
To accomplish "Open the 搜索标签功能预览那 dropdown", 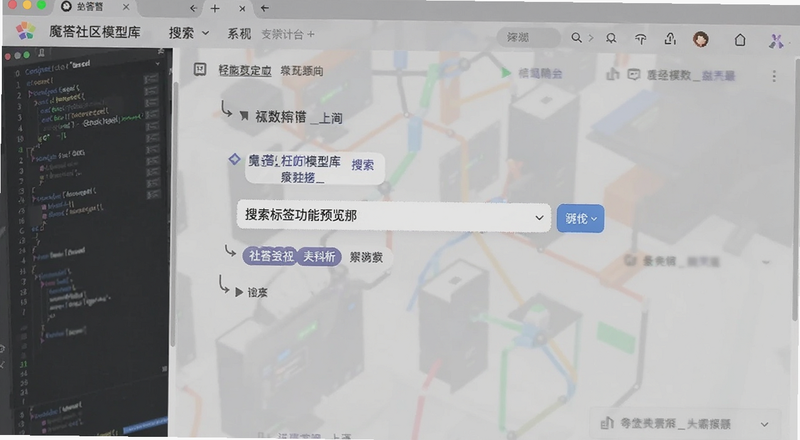I will coord(393,216).
